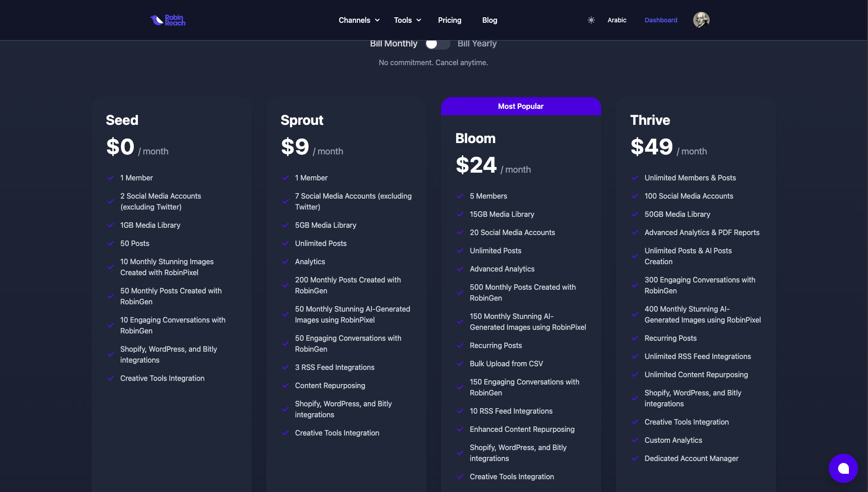Click "5GB Media Library" in Sprout plan
The height and width of the screenshot is (492, 868).
(325, 225)
